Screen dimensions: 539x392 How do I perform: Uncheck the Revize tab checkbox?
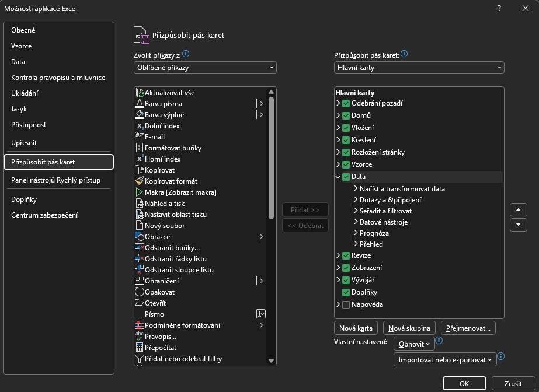[x=346, y=256]
